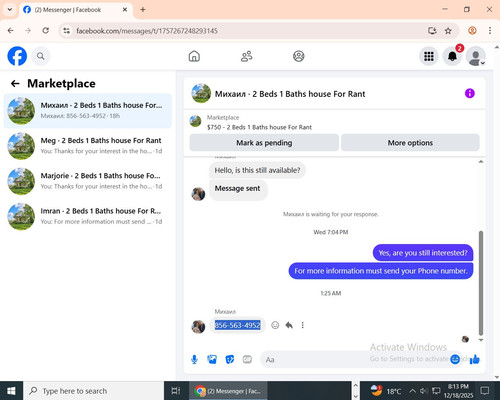Click Chrome Messenger taskbar button
Image resolution: width=500 pixels, height=400 pixels.
(228, 391)
